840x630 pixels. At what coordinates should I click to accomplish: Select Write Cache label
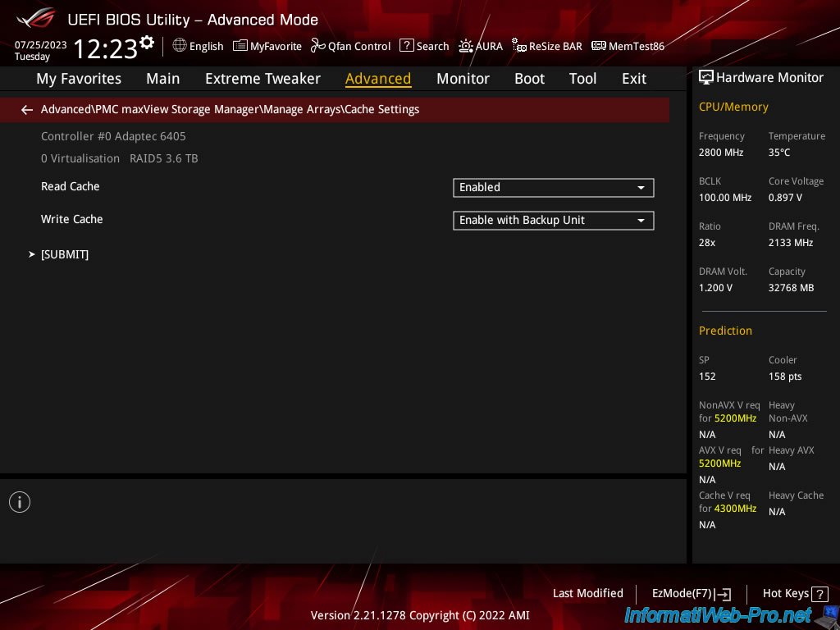click(72, 219)
